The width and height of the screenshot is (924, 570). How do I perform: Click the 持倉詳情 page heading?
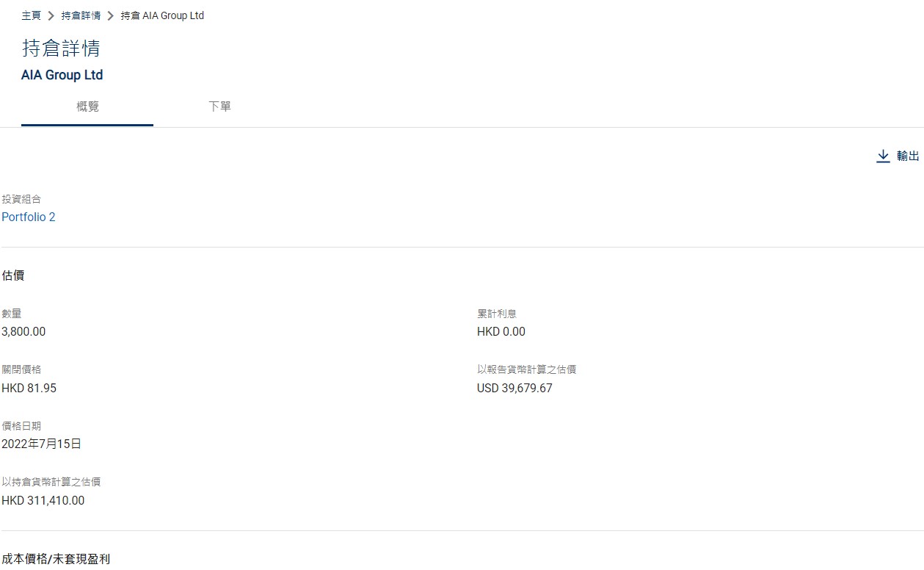tap(61, 48)
